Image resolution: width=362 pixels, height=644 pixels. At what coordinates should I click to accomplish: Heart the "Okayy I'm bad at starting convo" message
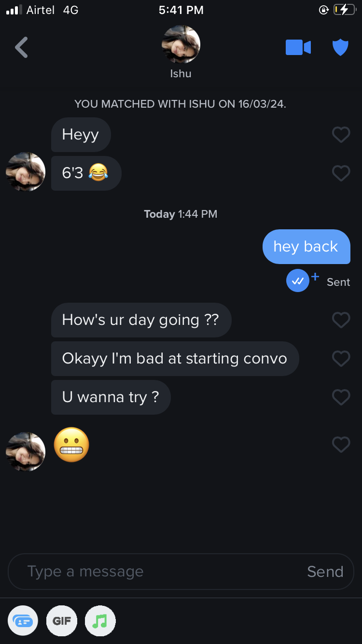pos(341,358)
